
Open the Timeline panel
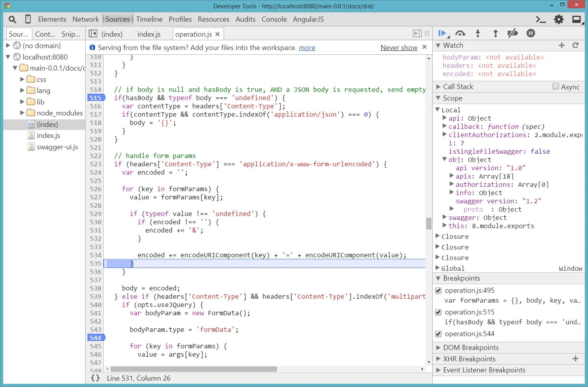pos(149,19)
